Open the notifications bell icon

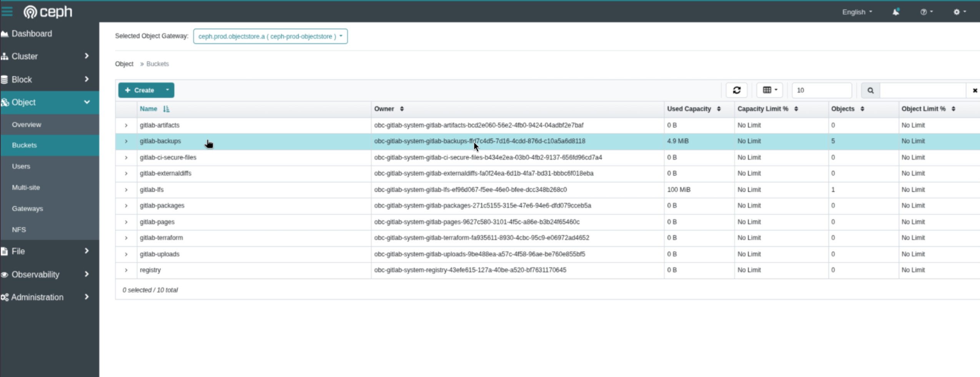[895, 12]
